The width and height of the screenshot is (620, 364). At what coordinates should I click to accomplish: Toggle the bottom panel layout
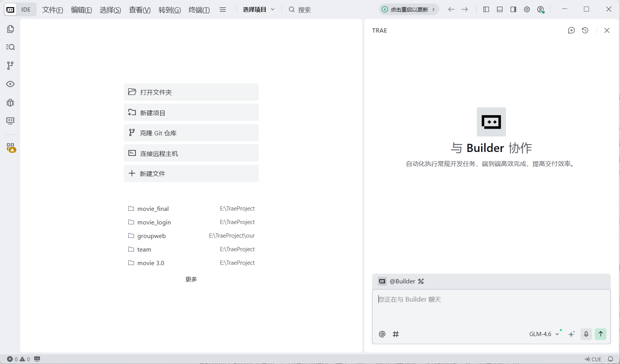[x=500, y=9]
